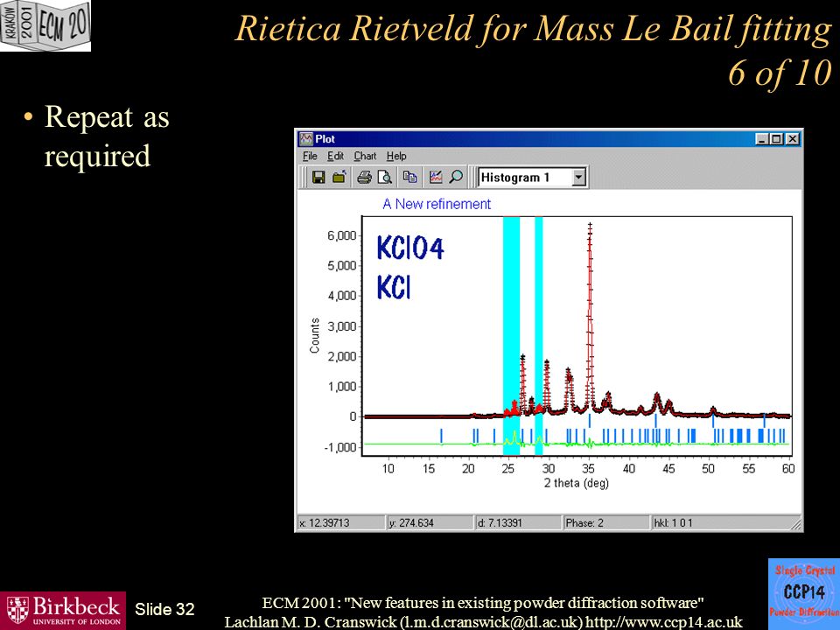Click the wide cyan excluded region
Image resolution: width=840 pixels, height=630 pixels.
[511, 336]
